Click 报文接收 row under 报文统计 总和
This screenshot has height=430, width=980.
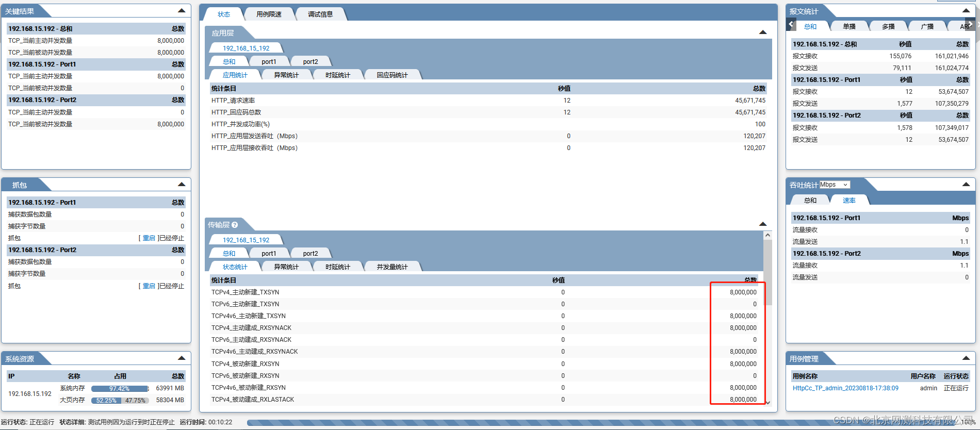(880, 56)
